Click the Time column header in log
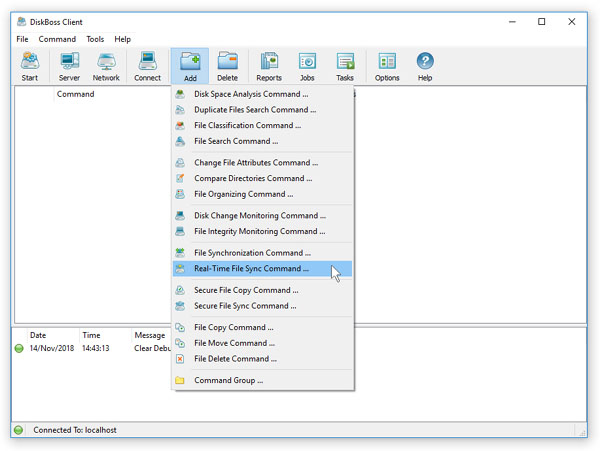The height and width of the screenshot is (451, 600). [x=91, y=335]
